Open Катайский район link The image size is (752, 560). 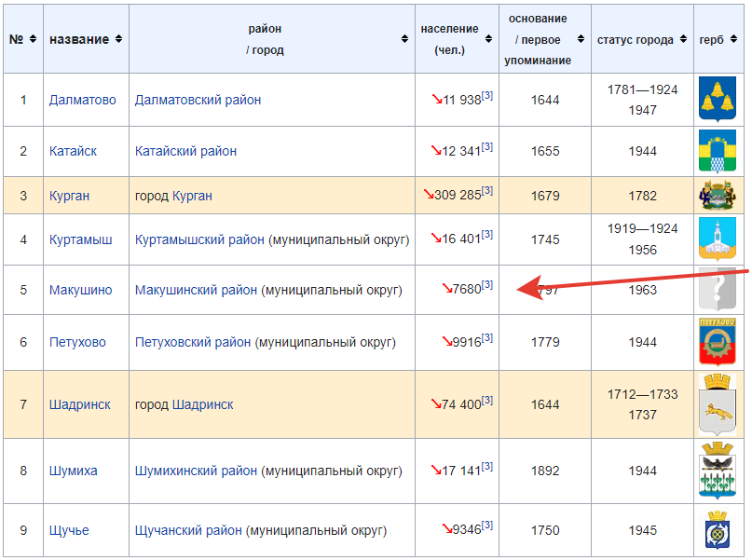tap(185, 151)
